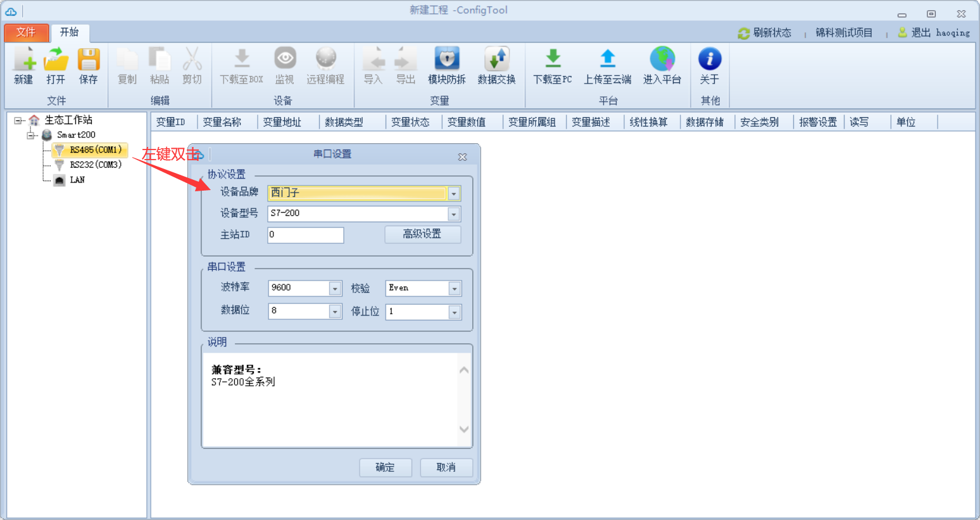Screen dimensions: 980x520
Task: Open 关于 about info icon
Action: coord(710,59)
